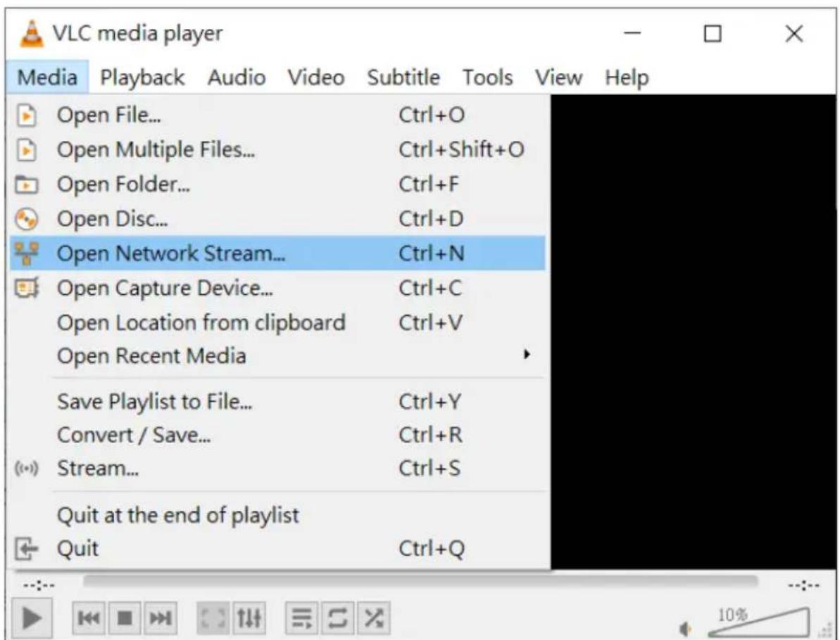Image resolution: width=840 pixels, height=640 pixels.
Task: Maximize the VLC window
Action: coord(713,34)
